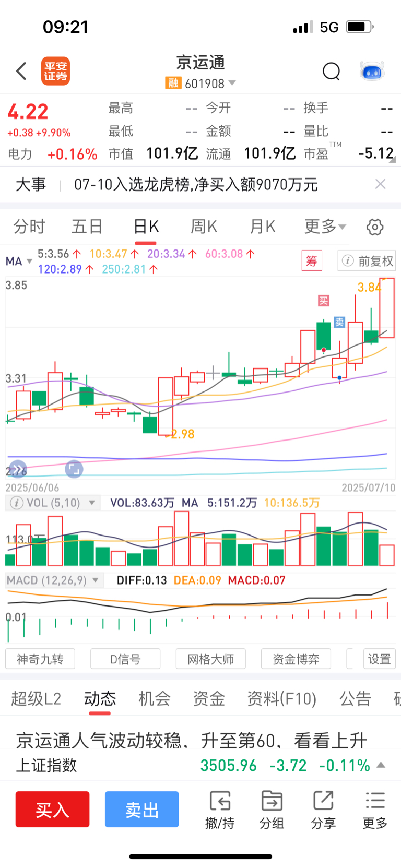
Task: Tap the 分组 grouping icon
Action: [272, 810]
